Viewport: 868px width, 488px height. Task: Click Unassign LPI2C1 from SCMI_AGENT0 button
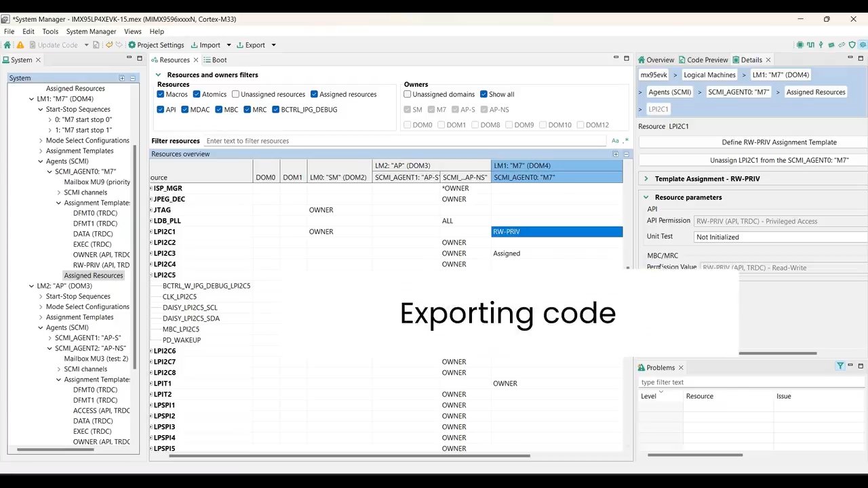pos(753,161)
